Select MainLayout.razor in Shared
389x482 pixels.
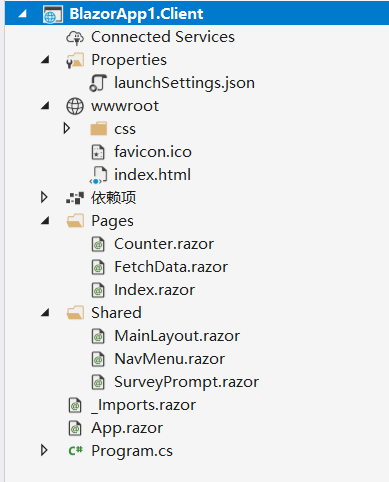coord(177,336)
